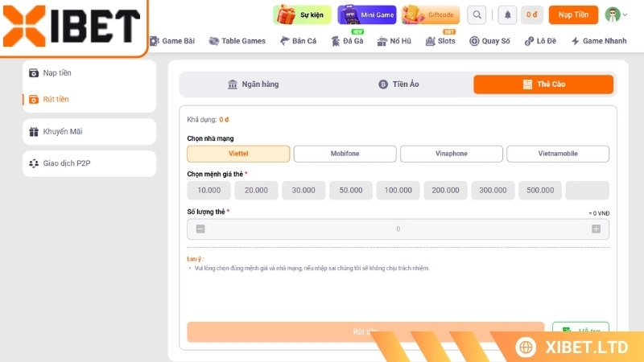Image resolution: width=644 pixels, height=362 pixels.
Task: Choose the 500.000 card value
Action: [x=540, y=191]
